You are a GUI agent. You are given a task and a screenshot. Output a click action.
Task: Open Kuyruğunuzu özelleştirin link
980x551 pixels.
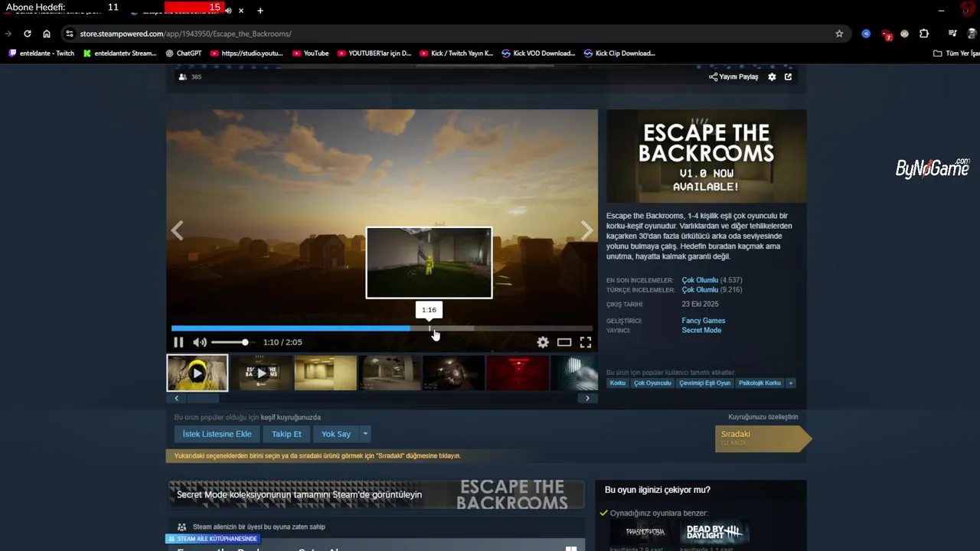pyautogui.click(x=763, y=417)
